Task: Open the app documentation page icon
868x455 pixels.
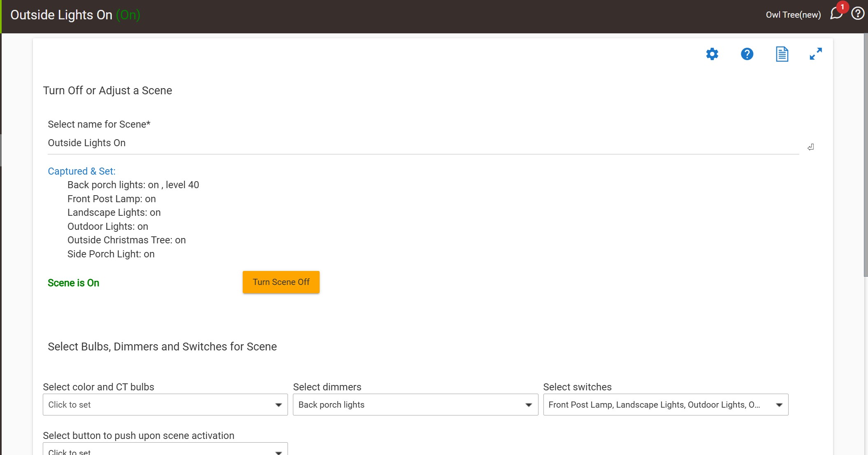Action: point(782,54)
